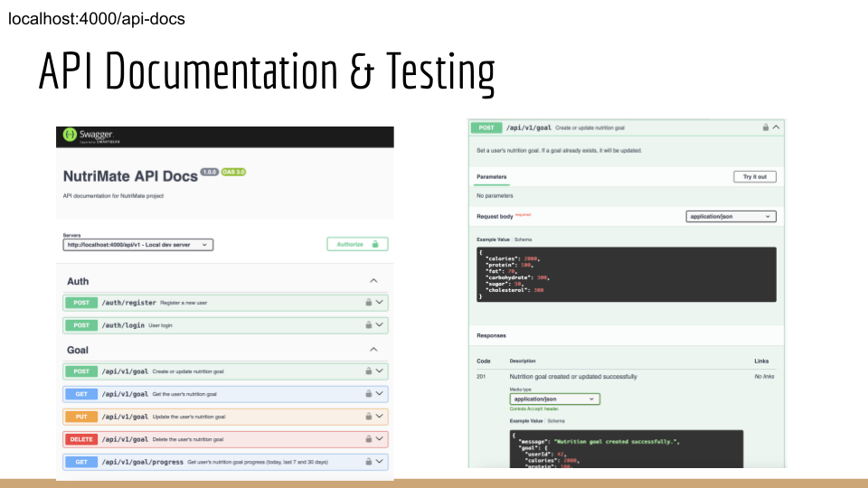Select the Parameters tab
Image resolution: width=868 pixels, height=488 pixels.
(x=492, y=177)
